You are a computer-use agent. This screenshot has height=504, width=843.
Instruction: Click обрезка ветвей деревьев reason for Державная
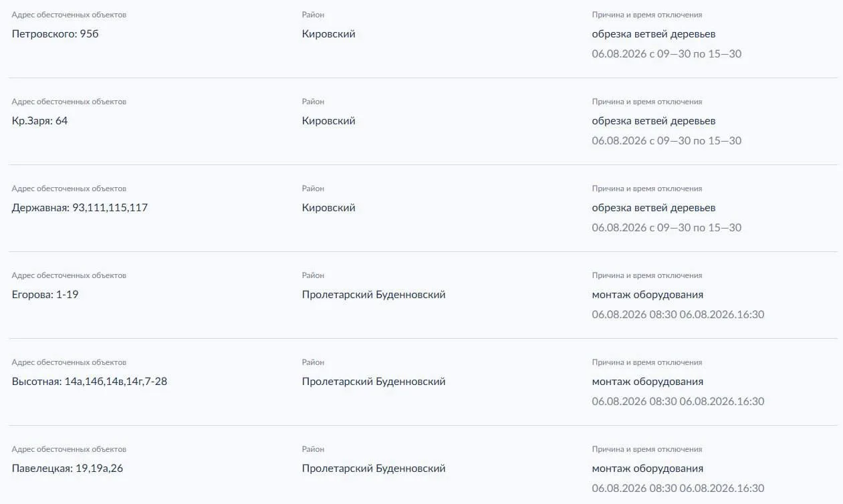point(654,208)
